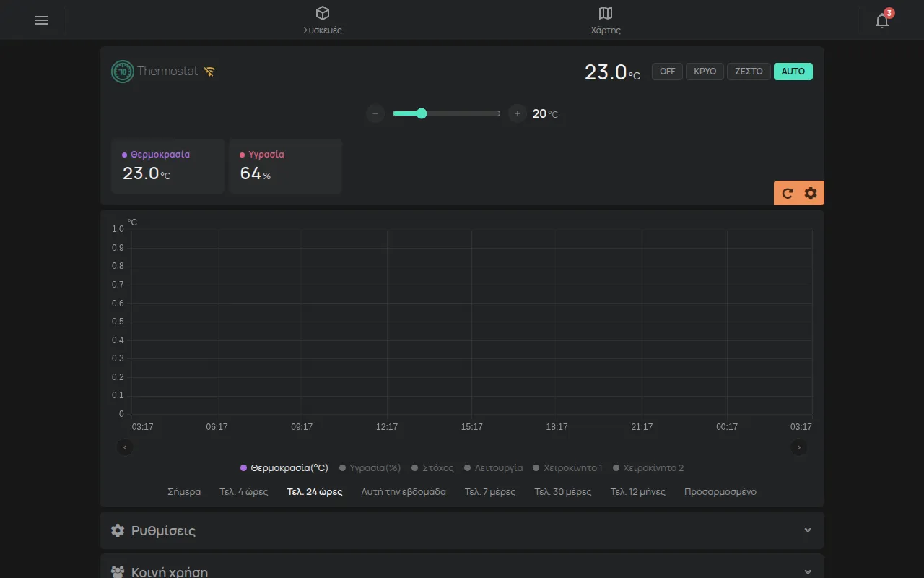The height and width of the screenshot is (578, 924).
Task: Select the Τελ. 4 ώρες range
Action: coord(244,492)
